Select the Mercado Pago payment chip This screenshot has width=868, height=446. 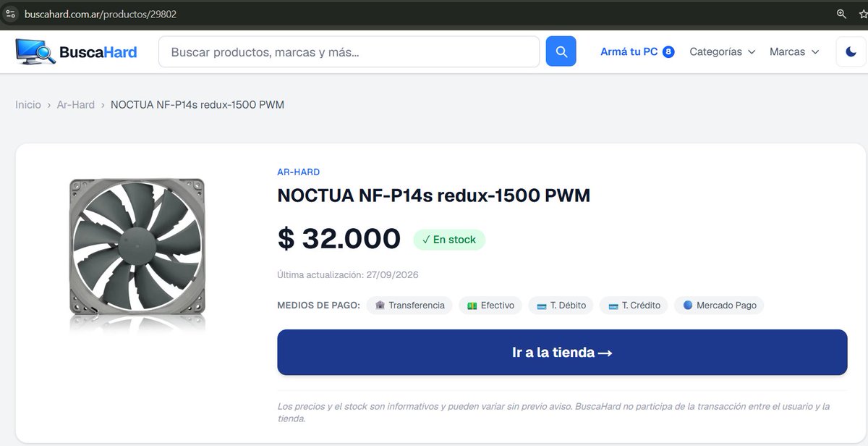[x=719, y=306]
